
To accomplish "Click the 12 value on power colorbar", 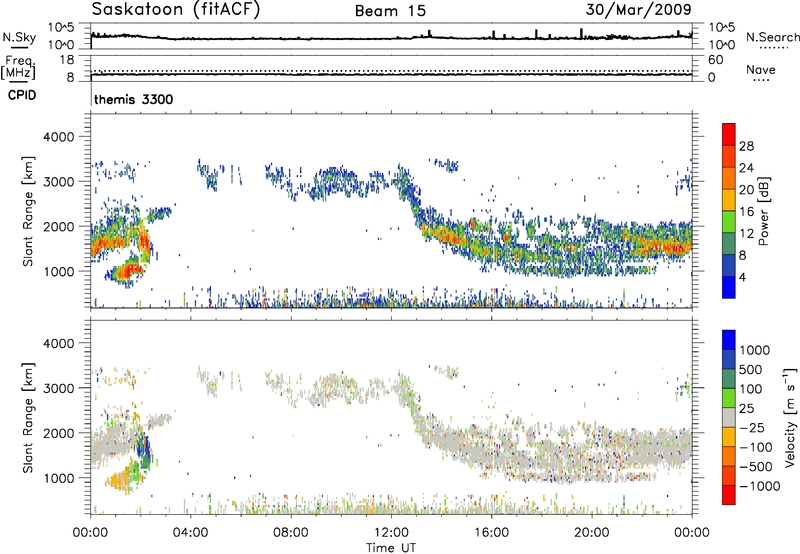I will (746, 234).
